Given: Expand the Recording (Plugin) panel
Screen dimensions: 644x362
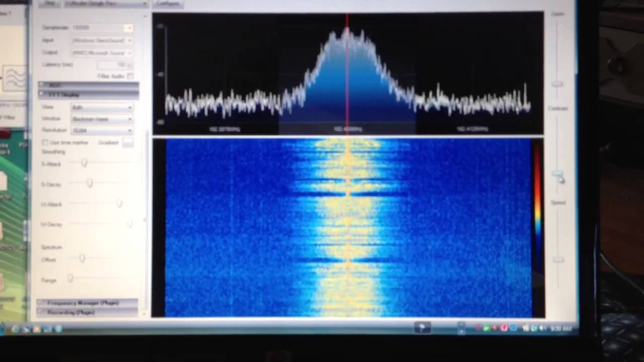Looking at the screenshot, I should point(88,312).
